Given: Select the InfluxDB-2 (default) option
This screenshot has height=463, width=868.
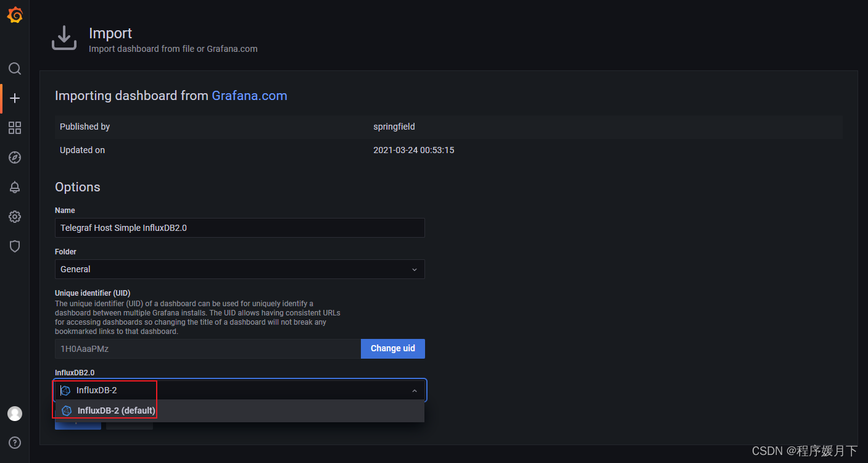Looking at the screenshot, I should (239, 411).
